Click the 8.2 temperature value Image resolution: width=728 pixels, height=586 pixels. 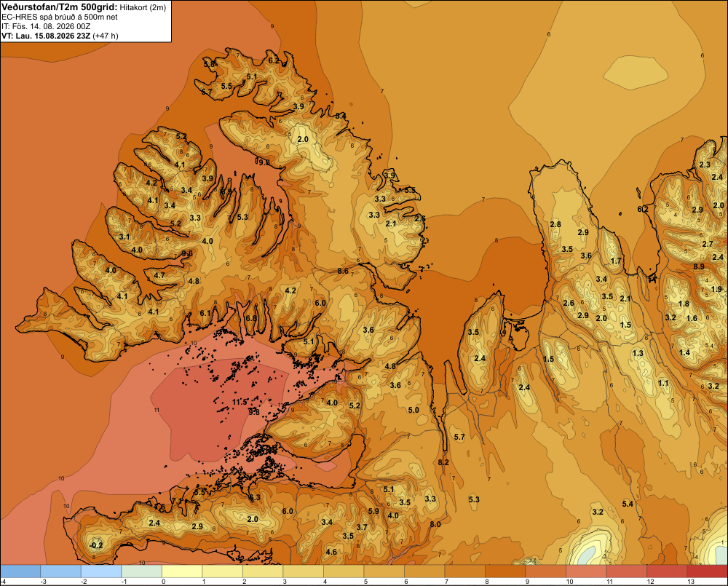[443, 462]
